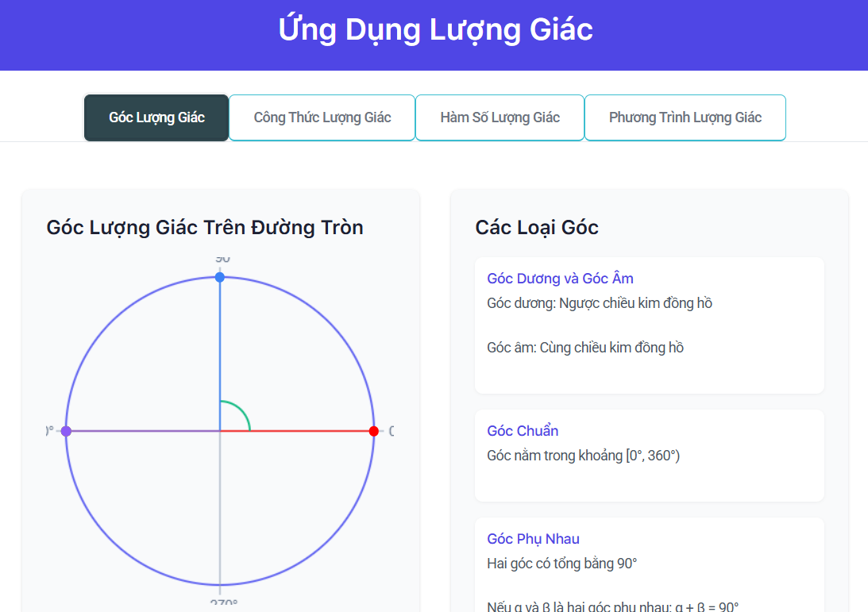This screenshot has width=868, height=612.
Task: Open the Công Thức Lượng Giác tab
Action: point(322,117)
